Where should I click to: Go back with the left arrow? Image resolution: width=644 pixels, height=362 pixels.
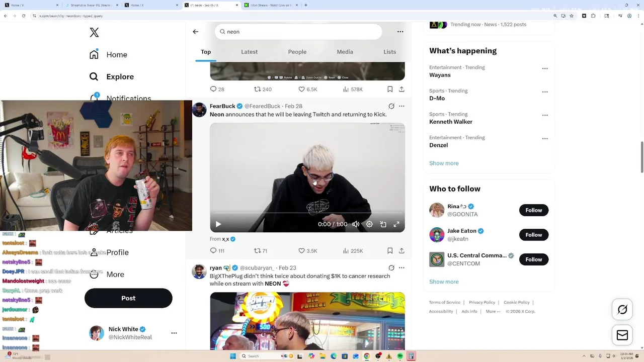pos(196,32)
